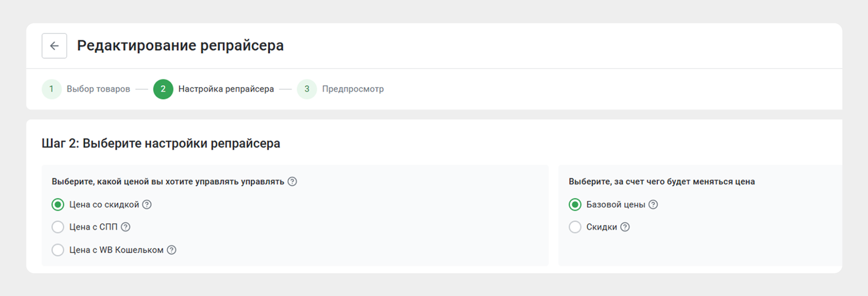The width and height of the screenshot is (868, 296).
Task: Click the active step 2 green circle
Action: point(163,89)
